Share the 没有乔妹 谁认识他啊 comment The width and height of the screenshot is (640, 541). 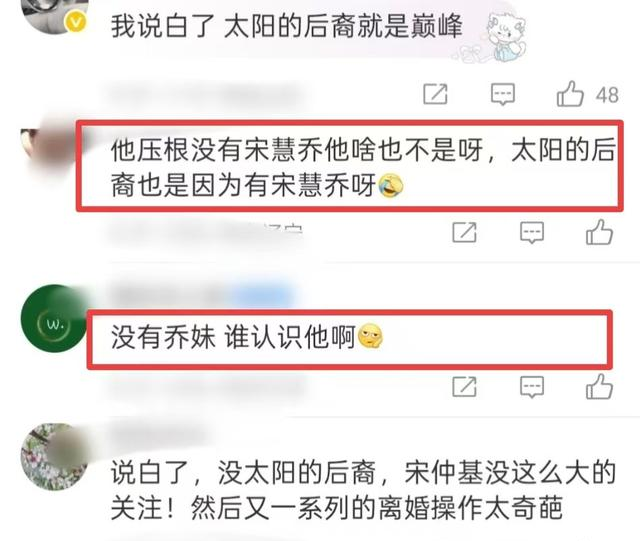point(464,386)
